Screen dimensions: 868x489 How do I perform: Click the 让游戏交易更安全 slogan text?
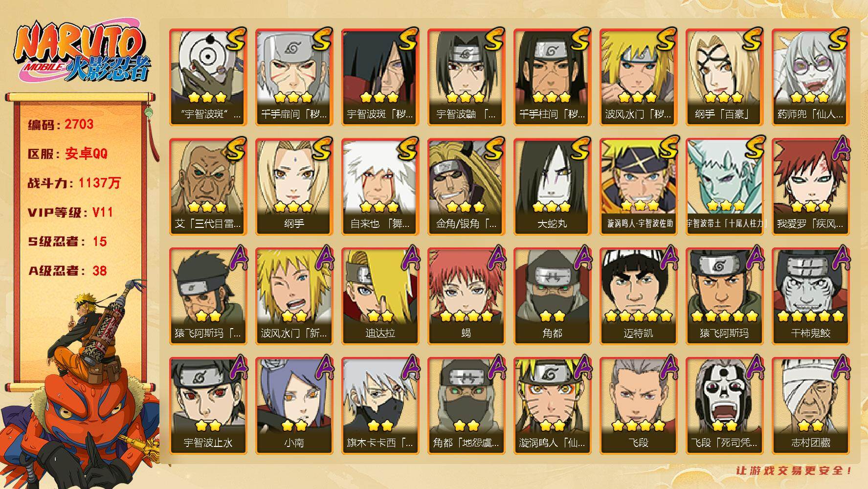click(x=794, y=470)
